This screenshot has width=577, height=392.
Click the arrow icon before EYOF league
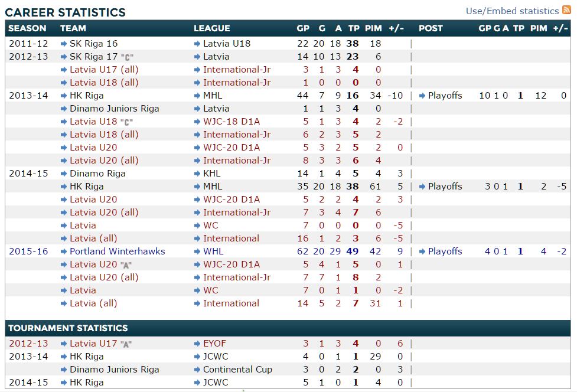197,344
